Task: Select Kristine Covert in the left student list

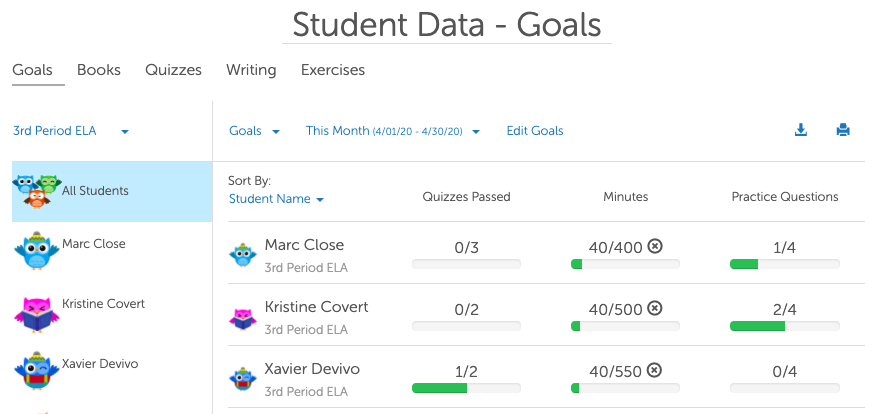Action: 103,304
